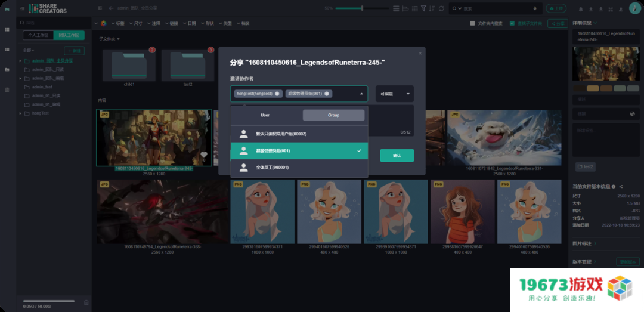Click the 上传 upload button

coord(556,8)
